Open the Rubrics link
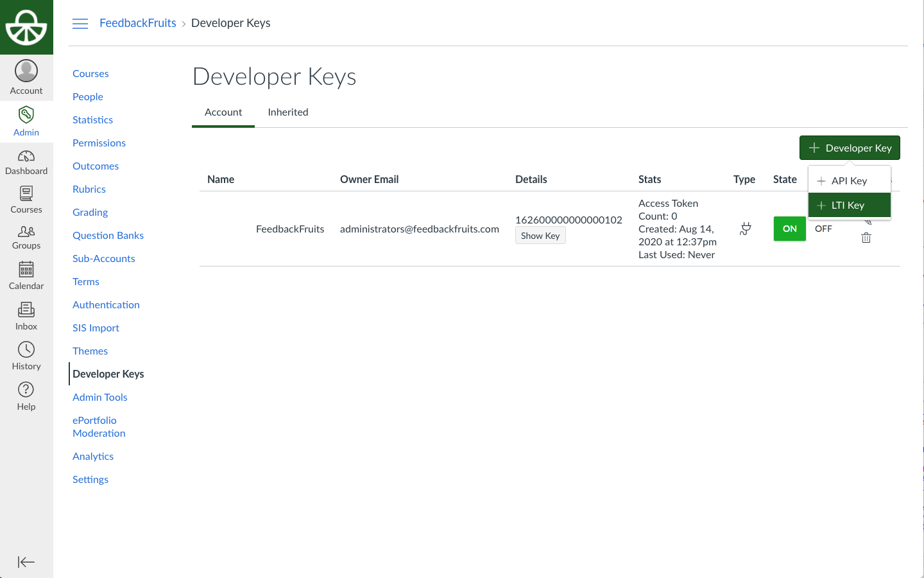This screenshot has width=924, height=578. pyautogui.click(x=89, y=189)
